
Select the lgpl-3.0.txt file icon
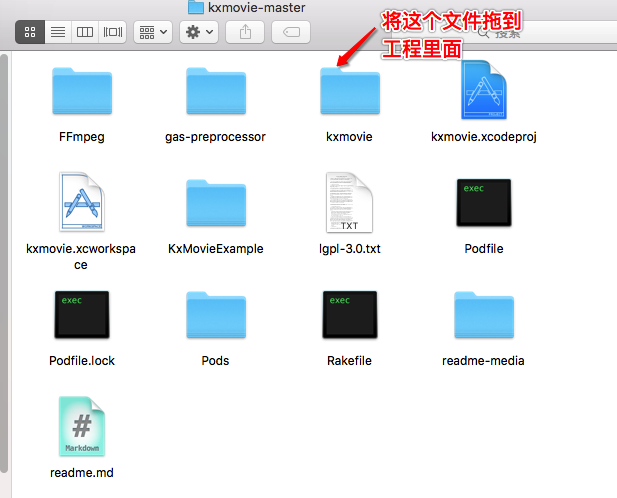(349, 202)
